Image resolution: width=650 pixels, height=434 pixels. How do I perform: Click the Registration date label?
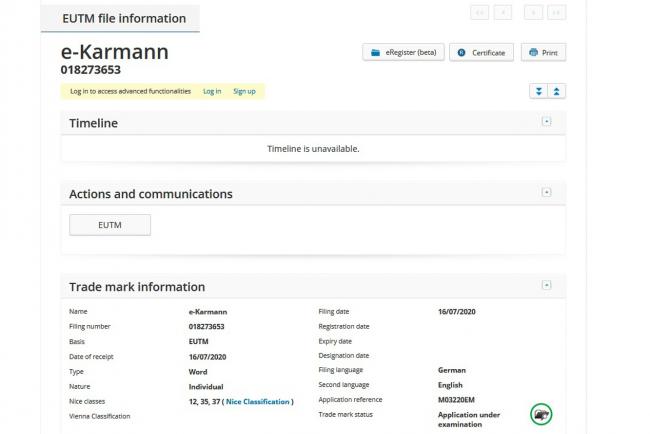pyautogui.click(x=344, y=327)
